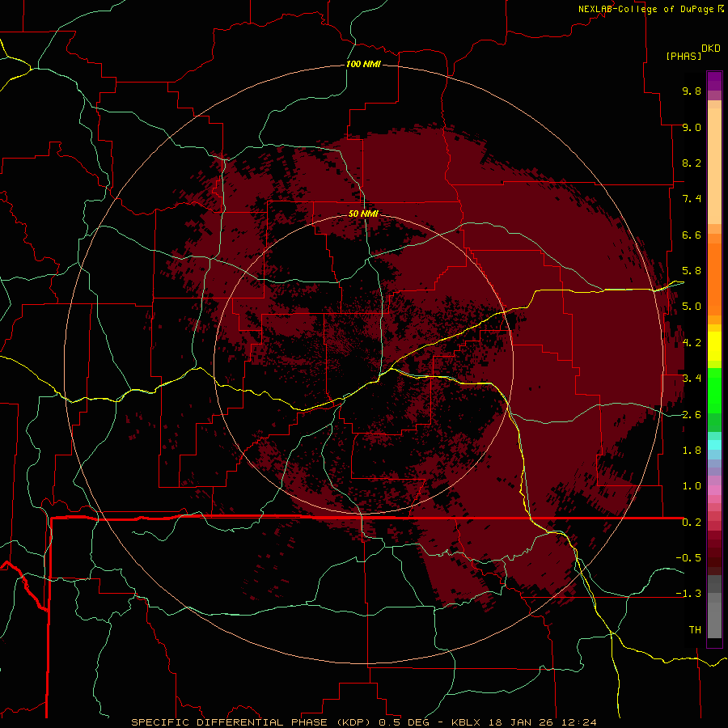Click the 8.2 value on color scale
This screenshot has height=728, width=728.
(x=692, y=163)
